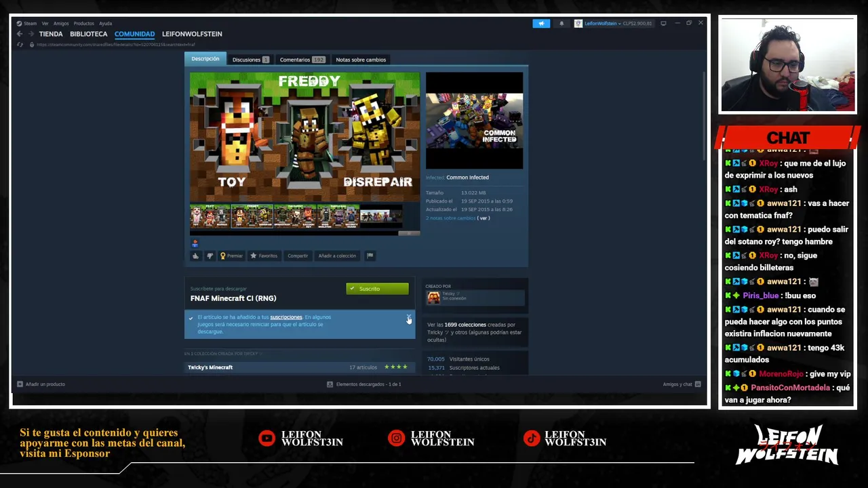Select the last group screenshot thumbnail
The width and height of the screenshot is (868, 488).
(380, 216)
